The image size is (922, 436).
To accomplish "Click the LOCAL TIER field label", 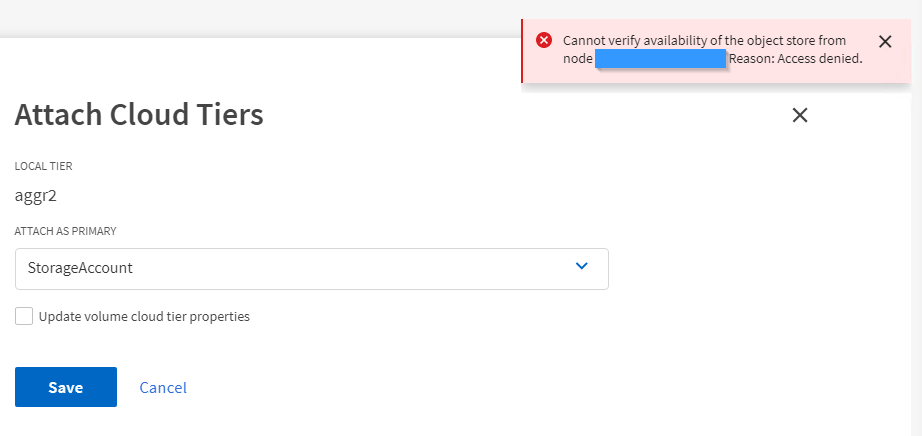I will coord(43,165).
